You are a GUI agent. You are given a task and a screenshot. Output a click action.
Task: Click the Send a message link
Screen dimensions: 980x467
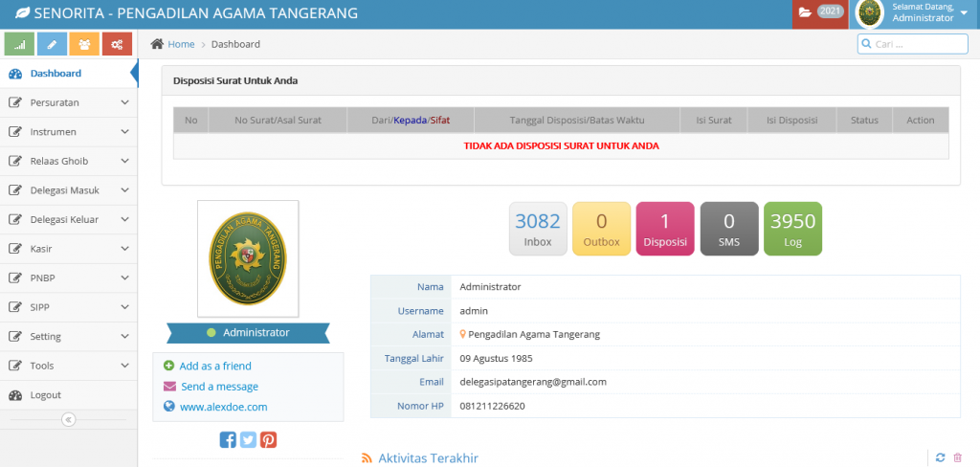(219, 387)
